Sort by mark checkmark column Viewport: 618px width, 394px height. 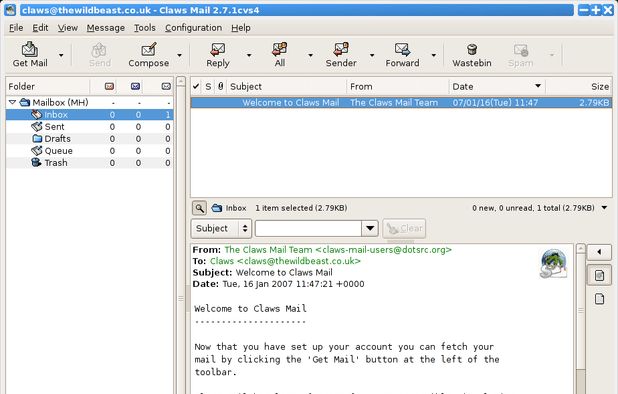[x=196, y=86]
